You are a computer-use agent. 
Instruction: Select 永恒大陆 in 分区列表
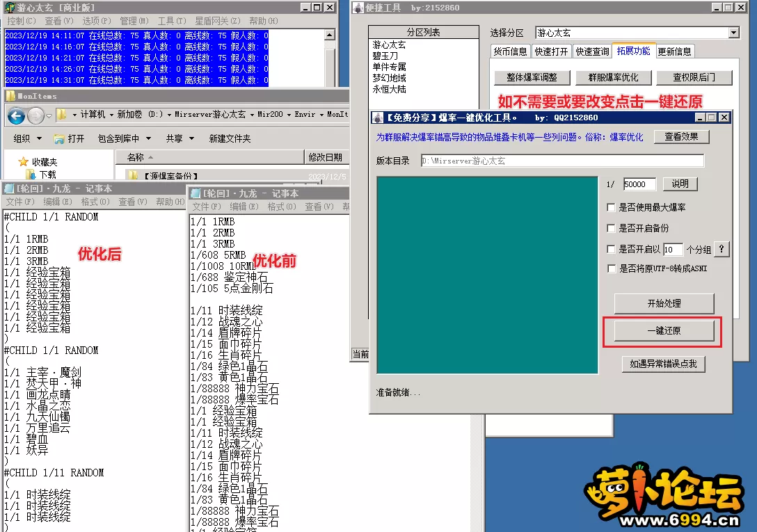[x=389, y=89]
